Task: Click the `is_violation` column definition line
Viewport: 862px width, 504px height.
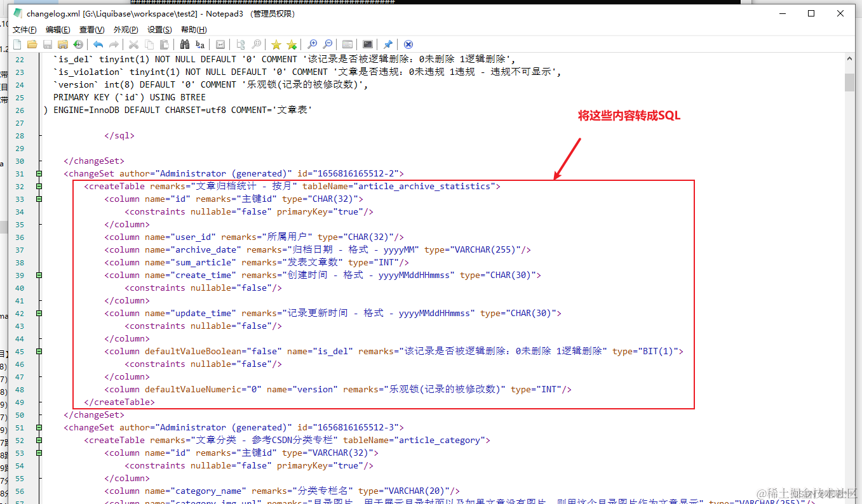Action: (x=307, y=72)
